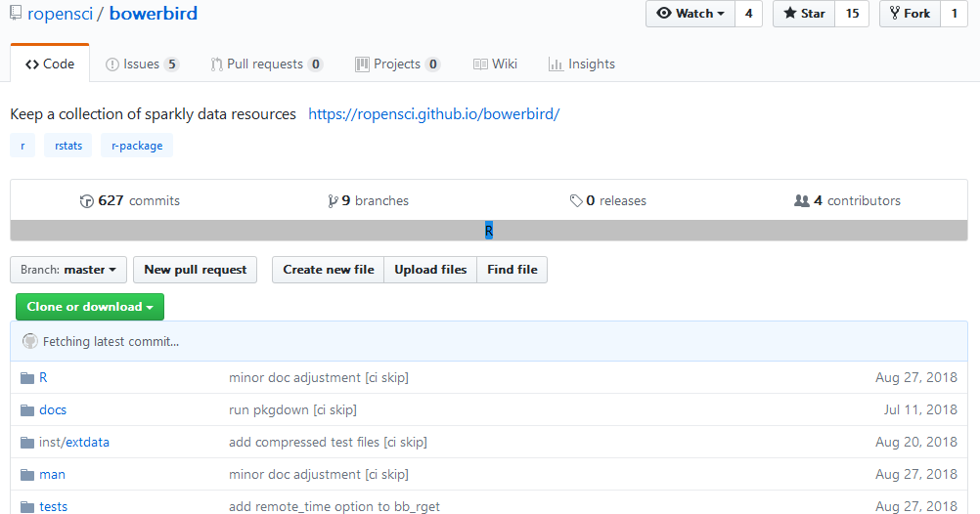This screenshot has width=980, height=514.
Task: Switch to the Issues tab
Action: (142, 64)
